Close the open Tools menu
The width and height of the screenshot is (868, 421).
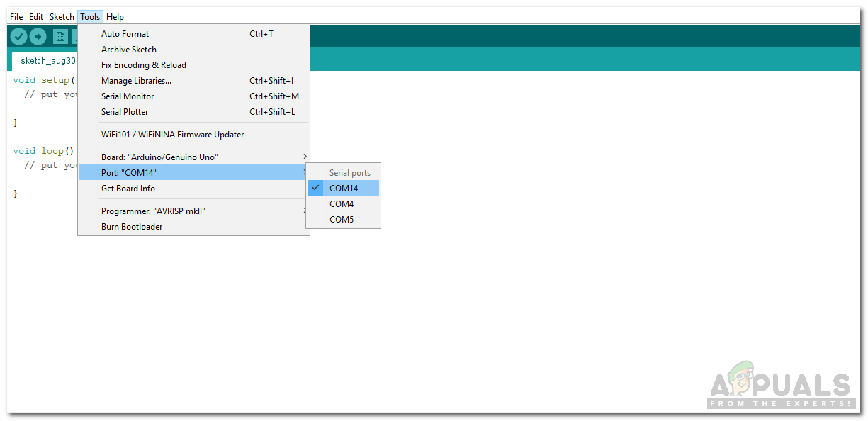point(90,16)
